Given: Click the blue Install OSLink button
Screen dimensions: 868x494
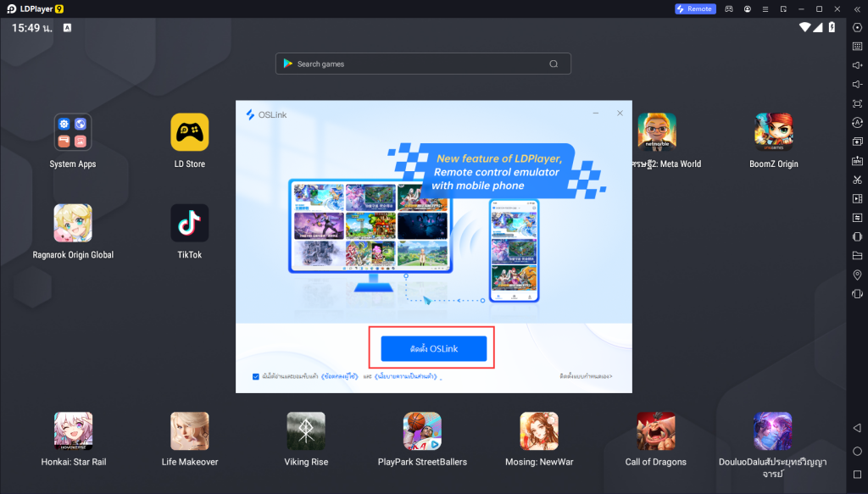Looking at the screenshot, I should [433, 347].
